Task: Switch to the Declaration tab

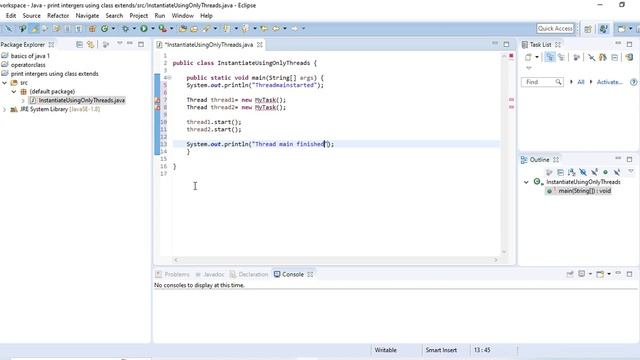Action: pos(249,274)
